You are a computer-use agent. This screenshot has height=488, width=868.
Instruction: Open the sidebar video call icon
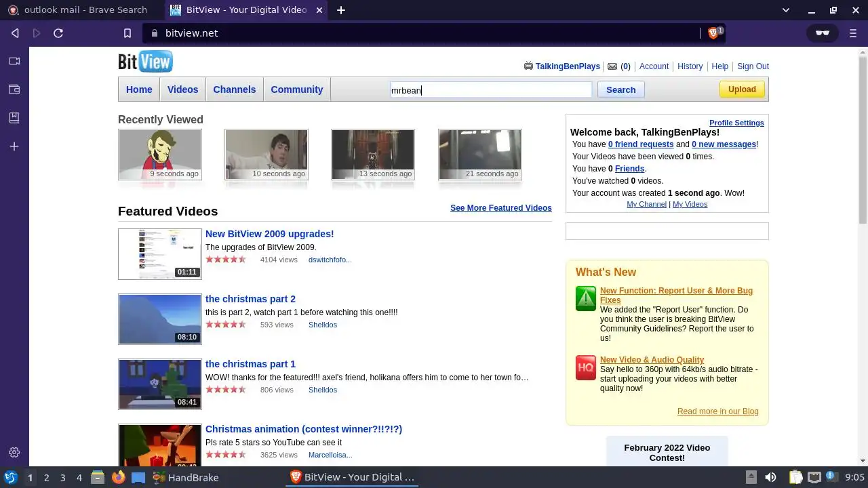[14, 61]
